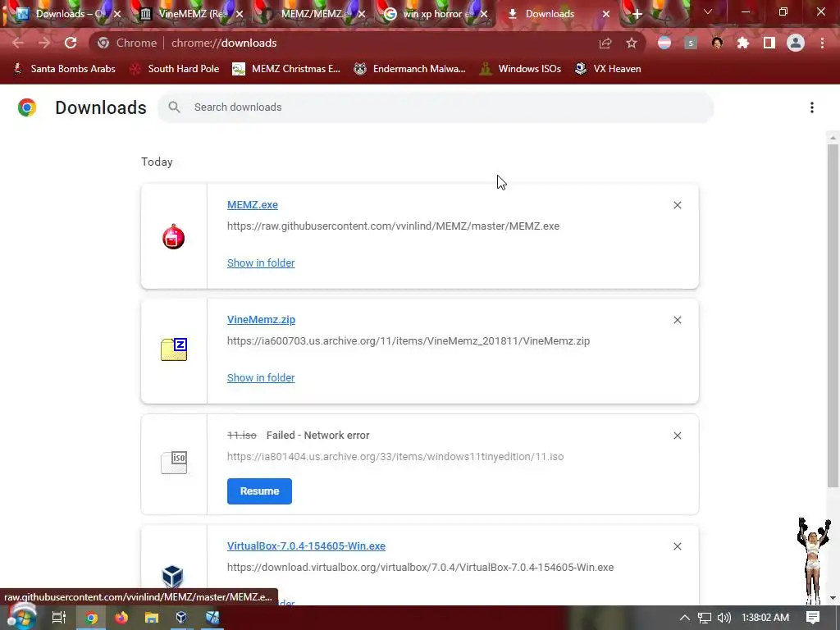Open the Santa Bombs Arabs bookmark
Image resolution: width=840 pixels, height=630 pixels.
click(x=64, y=69)
